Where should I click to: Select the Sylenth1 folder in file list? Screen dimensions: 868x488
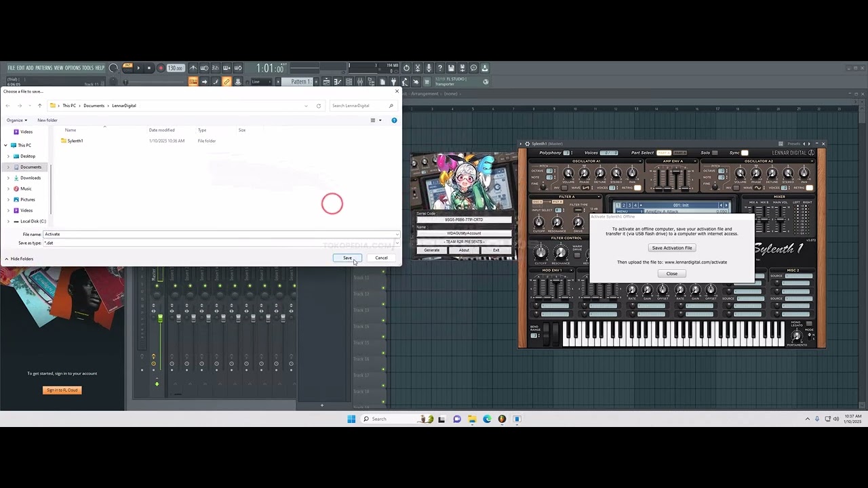click(x=72, y=141)
